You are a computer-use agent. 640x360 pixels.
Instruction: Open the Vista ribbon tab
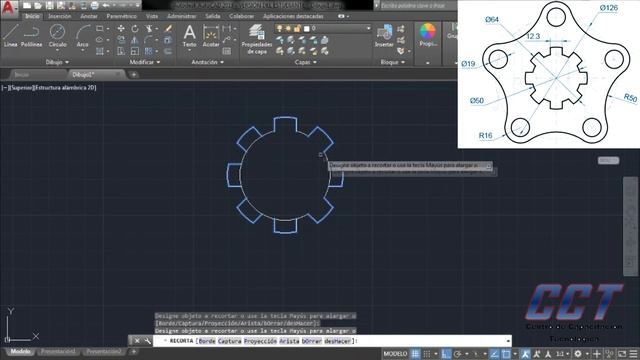[152, 16]
